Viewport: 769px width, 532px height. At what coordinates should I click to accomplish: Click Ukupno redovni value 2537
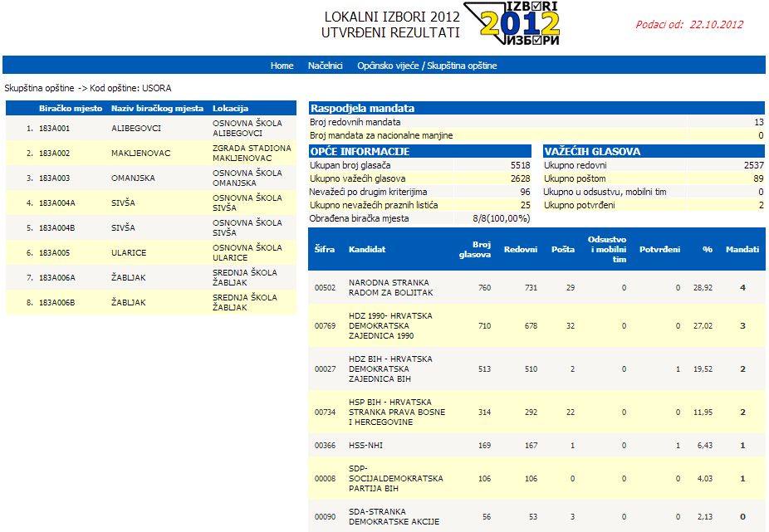(x=754, y=165)
